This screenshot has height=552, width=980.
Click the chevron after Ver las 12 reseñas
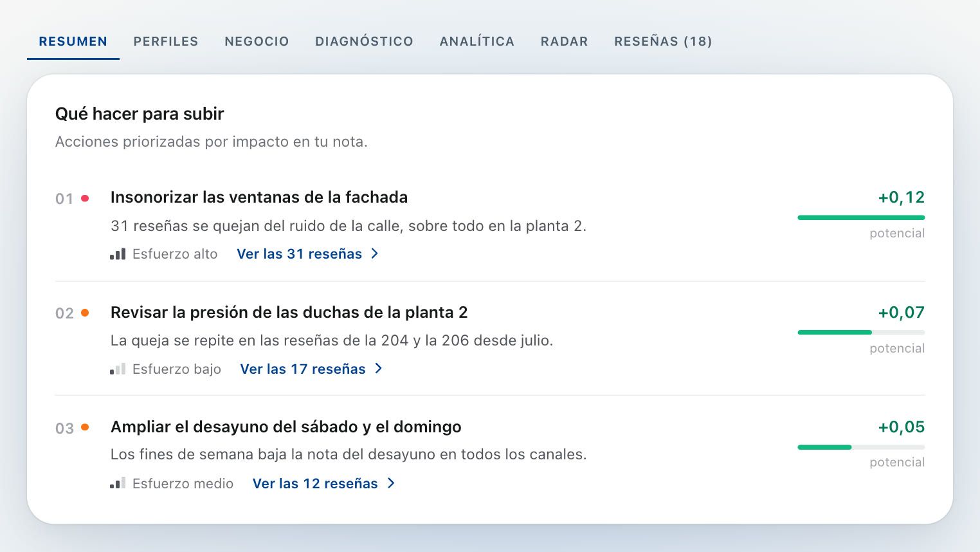point(390,483)
